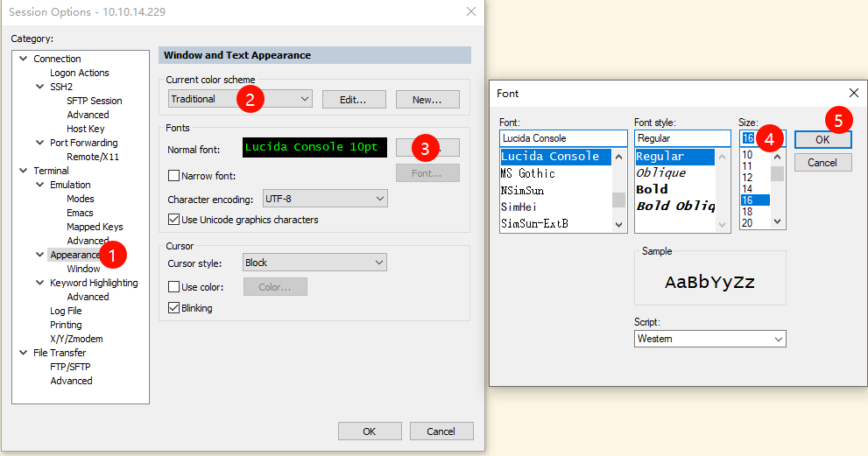Collapse the Terminal category chevron
This screenshot has width=868, height=456.
pos(24,171)
